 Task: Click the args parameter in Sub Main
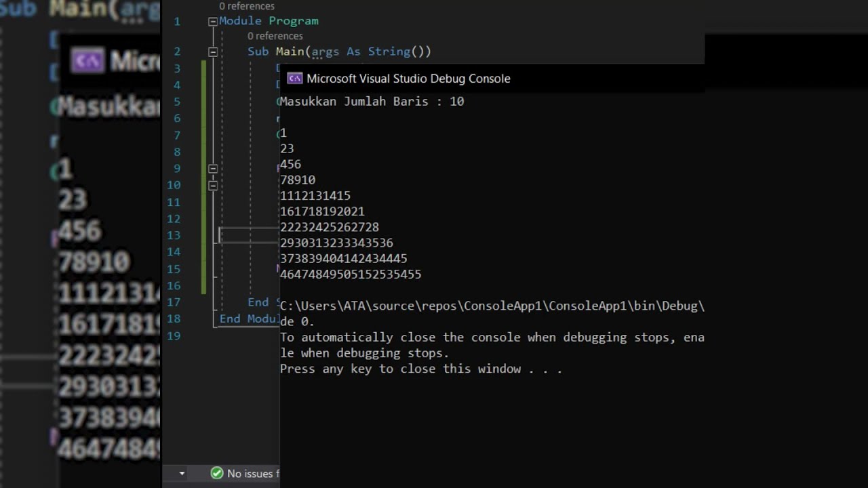(x=325, y=52)
